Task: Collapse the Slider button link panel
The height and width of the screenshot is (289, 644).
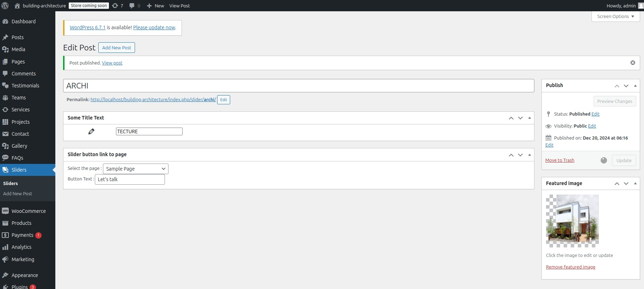Action: point(529,155)
